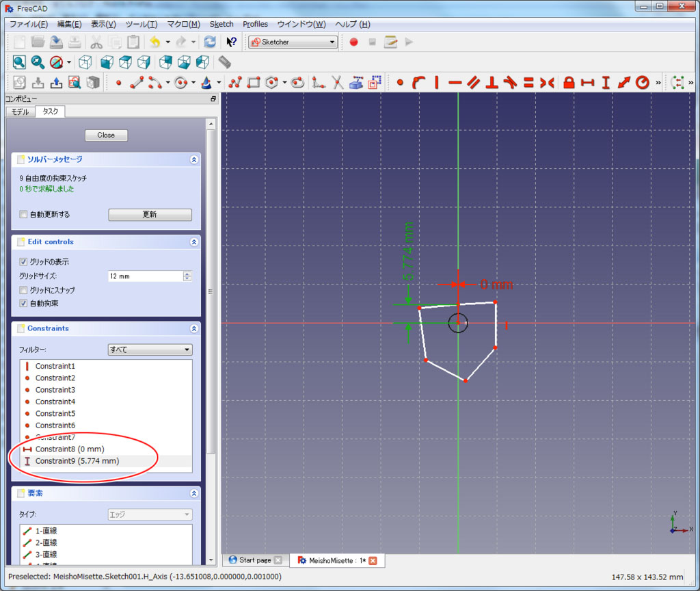700x591 pixels.
Task: Click the grid size input field
Action: pos(146,276)
